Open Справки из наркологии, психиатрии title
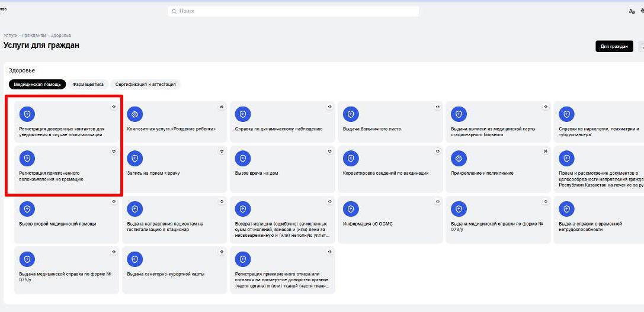This screenshot has width=644, height=312. (599, 132)
